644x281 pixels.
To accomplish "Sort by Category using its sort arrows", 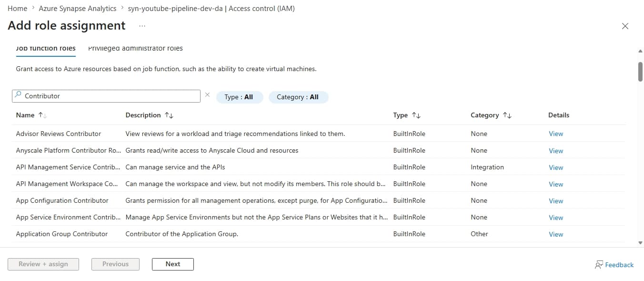I will click(x=507, y=115).
